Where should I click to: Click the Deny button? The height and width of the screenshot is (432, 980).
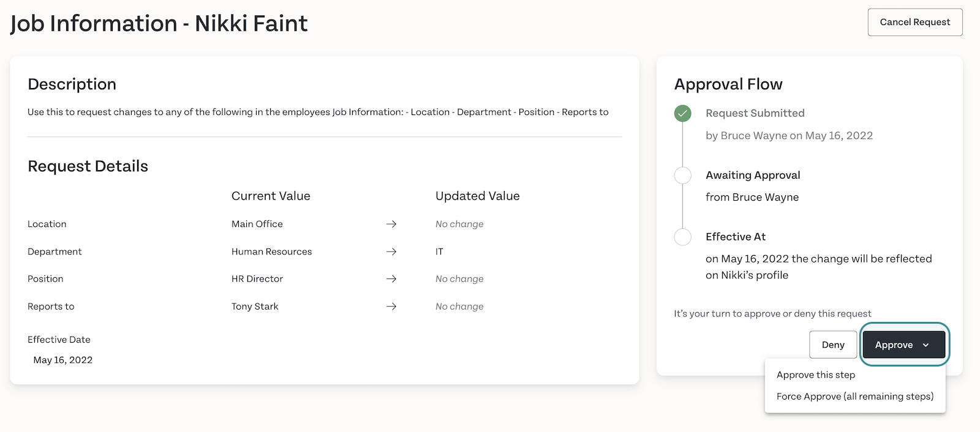coord(833,344)
